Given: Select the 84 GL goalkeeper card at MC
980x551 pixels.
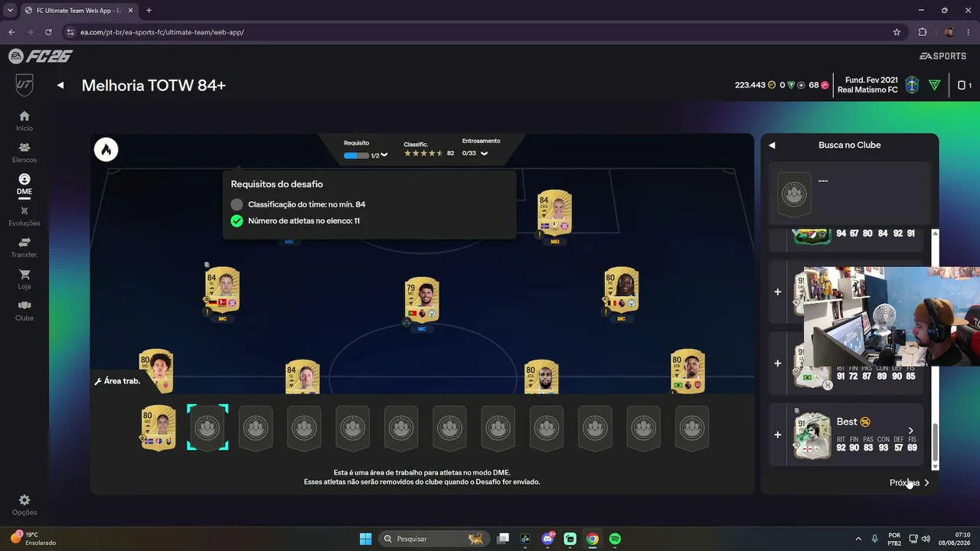Looking at the screenshot, I should (x=223, y=289).
